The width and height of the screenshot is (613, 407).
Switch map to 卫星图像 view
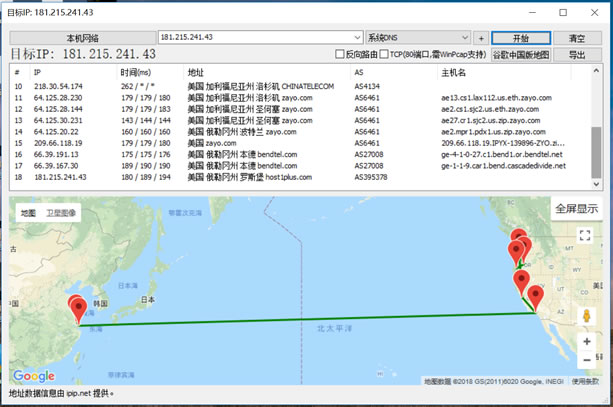(x=62, y=213)
